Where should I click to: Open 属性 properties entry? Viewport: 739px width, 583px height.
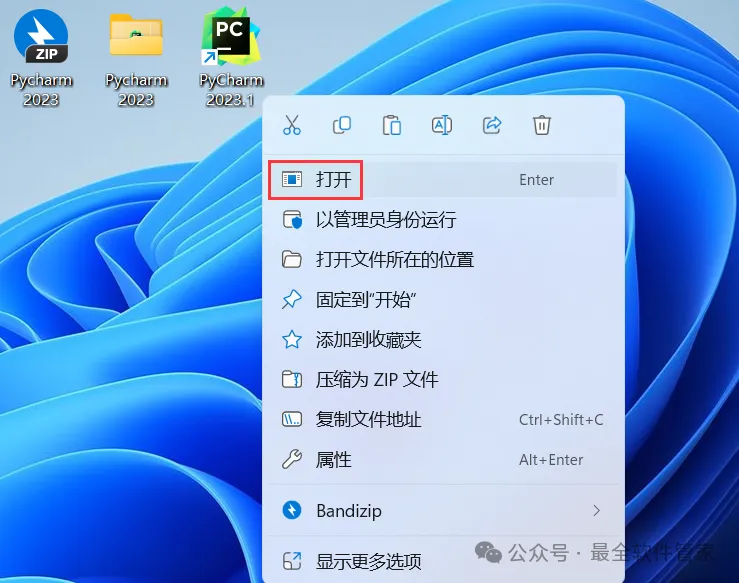click(x=443, y=460)
